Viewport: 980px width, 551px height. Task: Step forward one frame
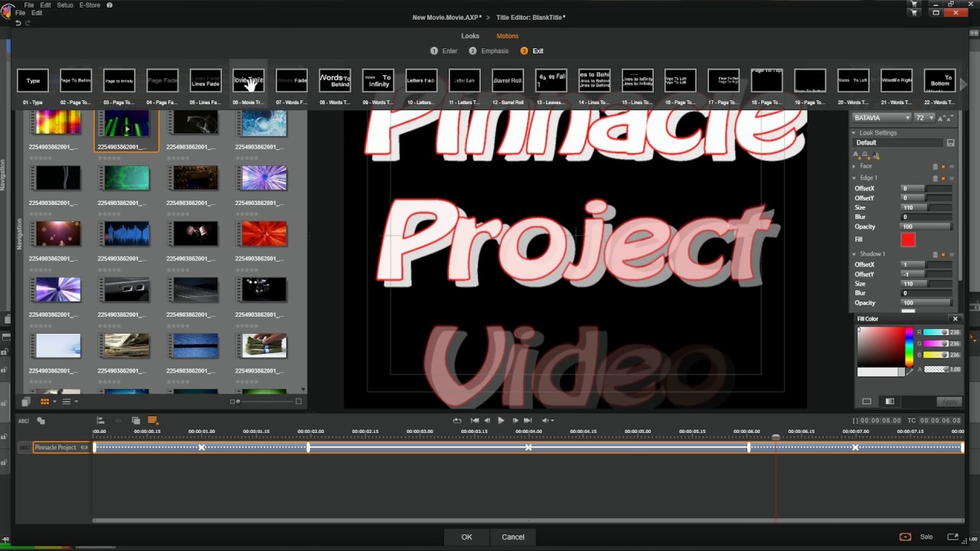(x=515, y=420)
